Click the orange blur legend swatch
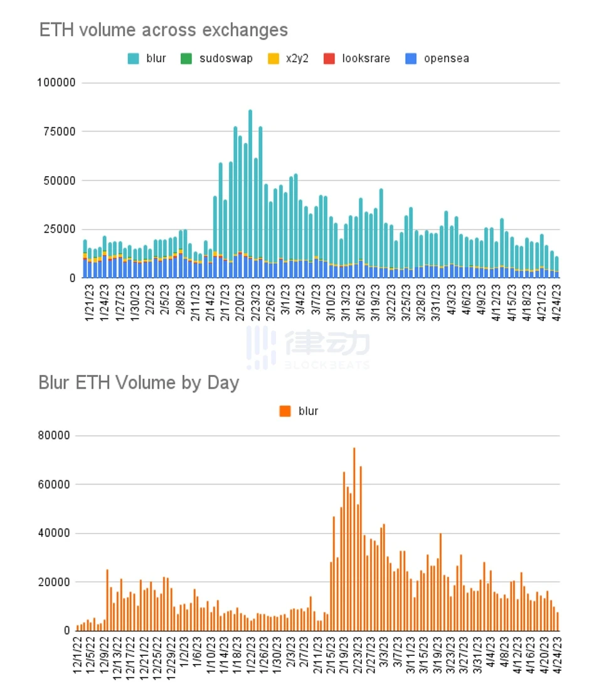Screen dimensions: 616x696 pos(285,411)
